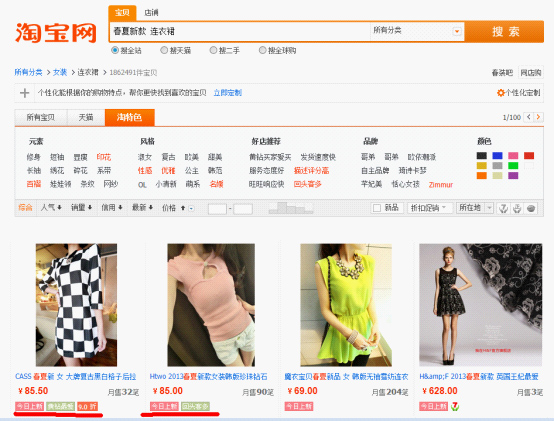Click the second view-mode icon in sort bar

[517, 208]
